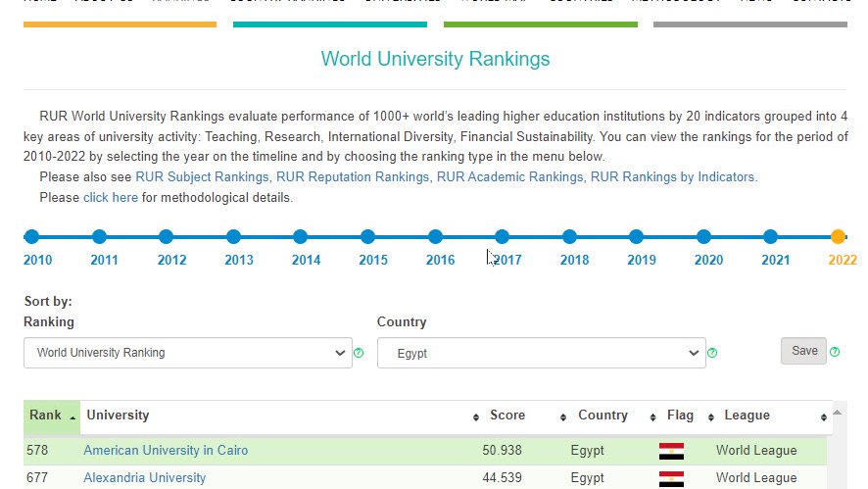
Task: Click World League cell for Alexandria University
Action: click(756, 478)
